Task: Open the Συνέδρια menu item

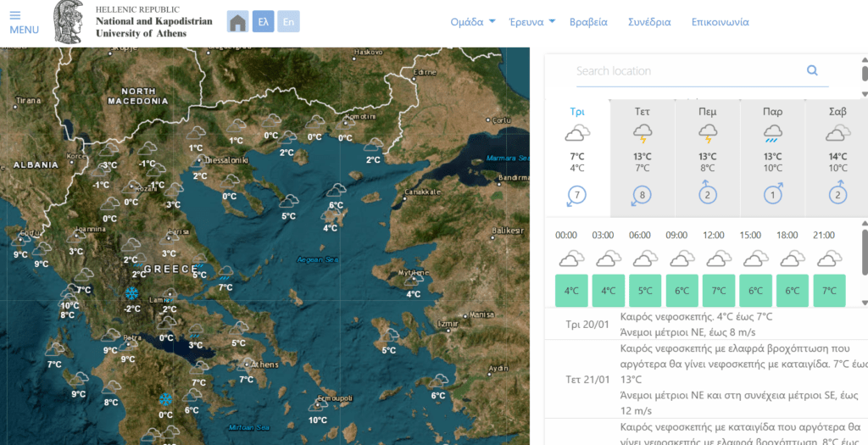Action: coord(649,22)
